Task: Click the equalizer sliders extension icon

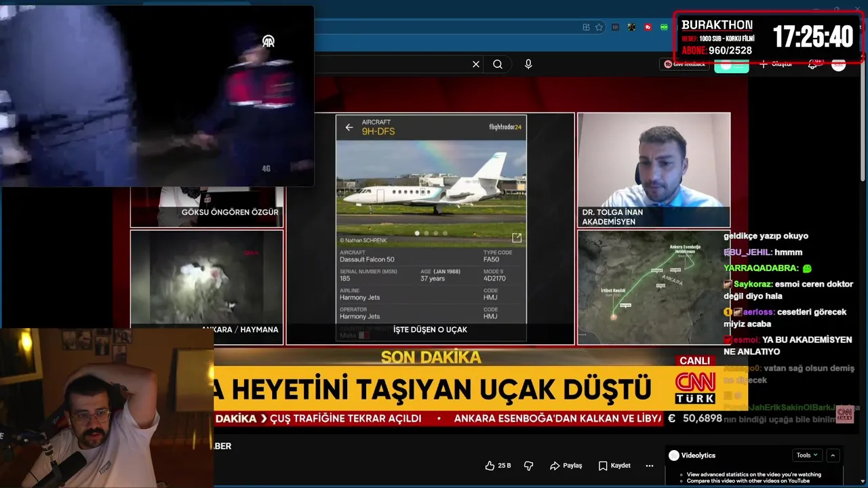Action: pos(616,27)
